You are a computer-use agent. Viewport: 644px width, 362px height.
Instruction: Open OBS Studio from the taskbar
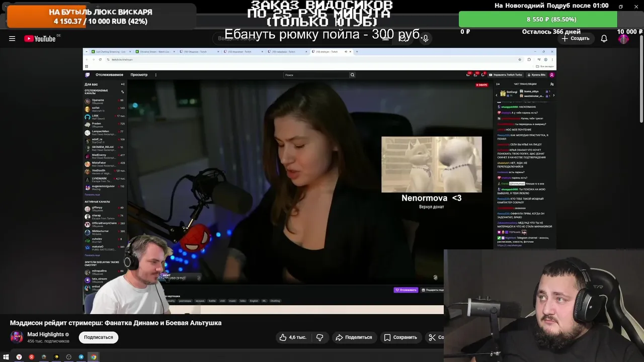[69, 357]
